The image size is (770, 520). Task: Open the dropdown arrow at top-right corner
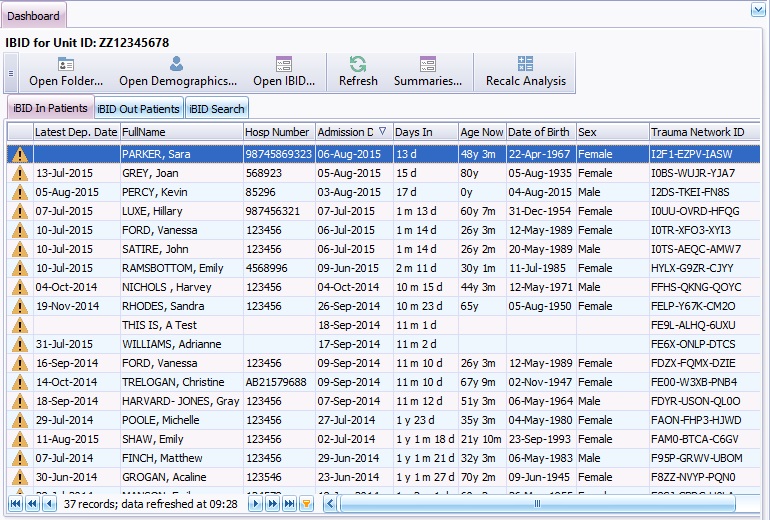pyautogui.click(x=757, y=10)
